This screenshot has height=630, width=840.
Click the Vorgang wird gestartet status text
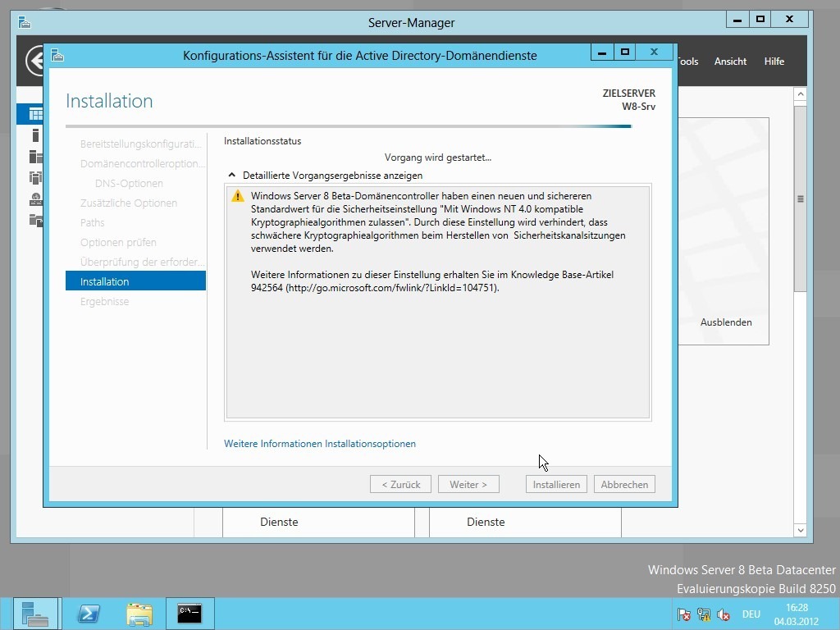tap(438, 157)
